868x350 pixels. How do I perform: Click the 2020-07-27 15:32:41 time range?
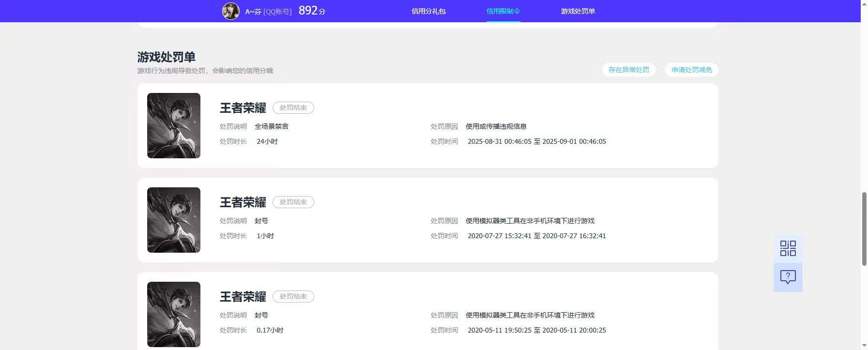click(x=537, y=236)
